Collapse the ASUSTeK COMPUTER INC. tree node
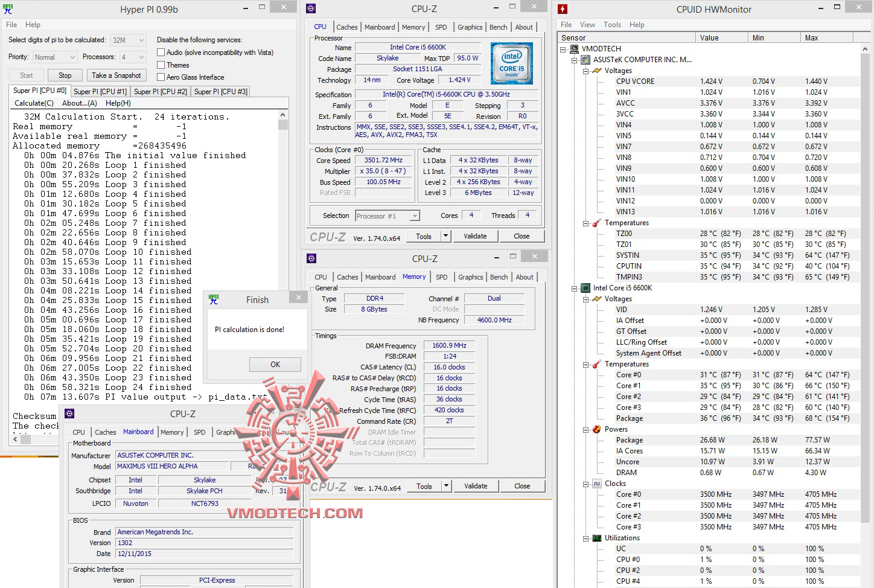Viewport: 874px width, 588px height. 574,60
